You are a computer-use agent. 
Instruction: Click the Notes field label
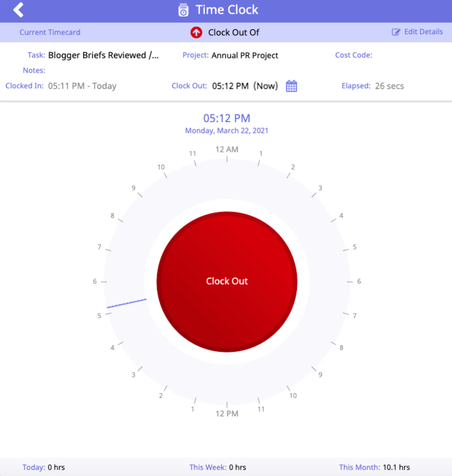click(34, 70)
